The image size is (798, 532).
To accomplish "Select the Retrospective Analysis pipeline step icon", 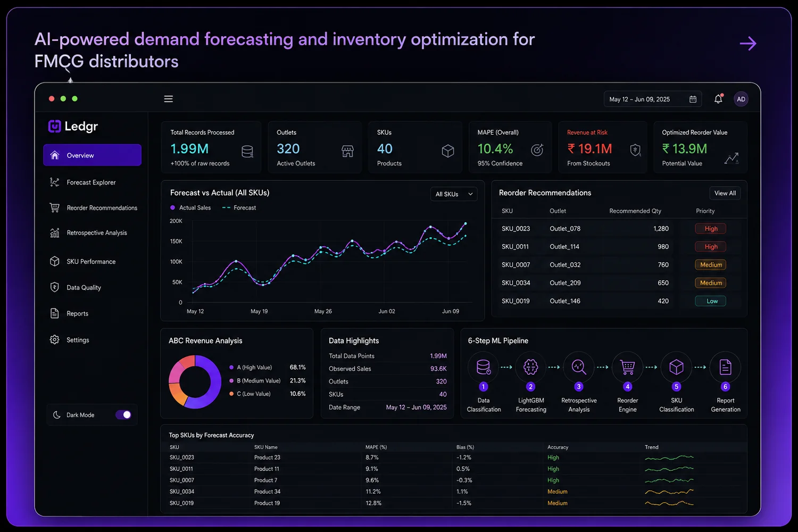I will point(579,367).
